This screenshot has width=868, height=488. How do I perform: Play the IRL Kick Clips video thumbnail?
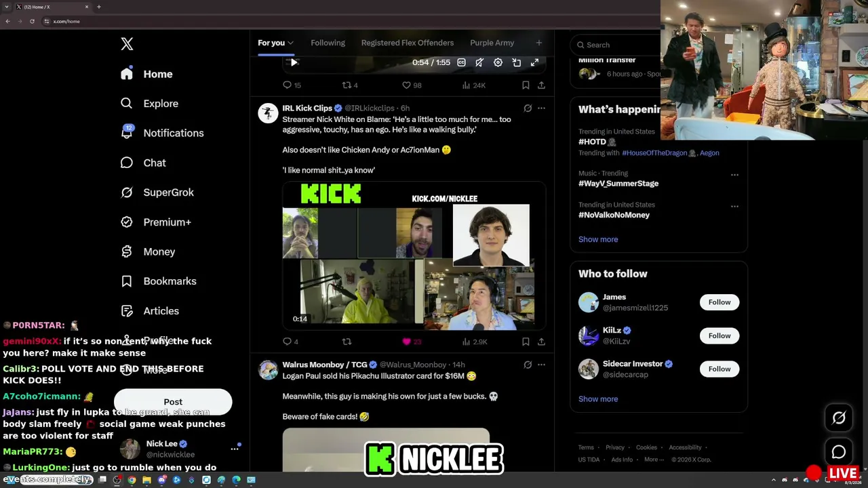(414, 256)
